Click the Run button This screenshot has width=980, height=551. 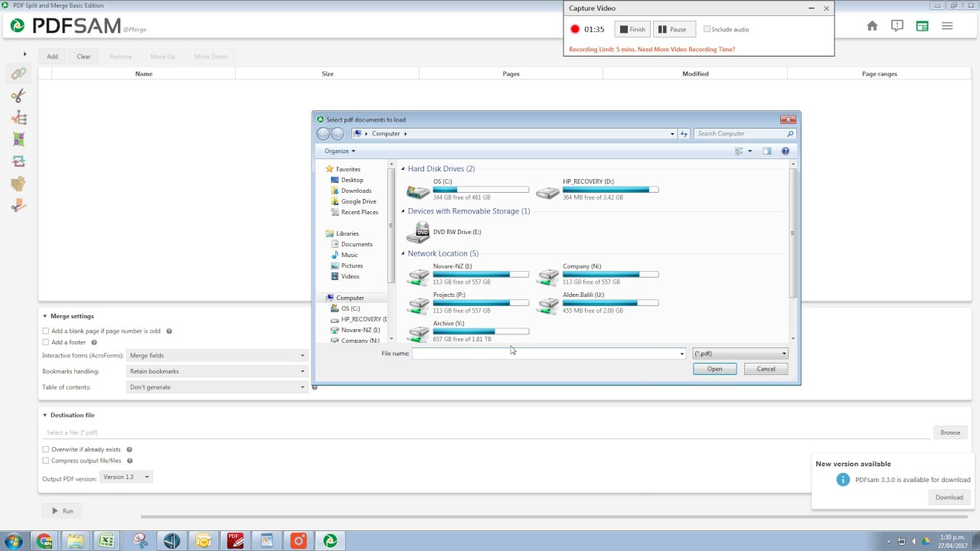pyautogui.click(x=63, y=510)
